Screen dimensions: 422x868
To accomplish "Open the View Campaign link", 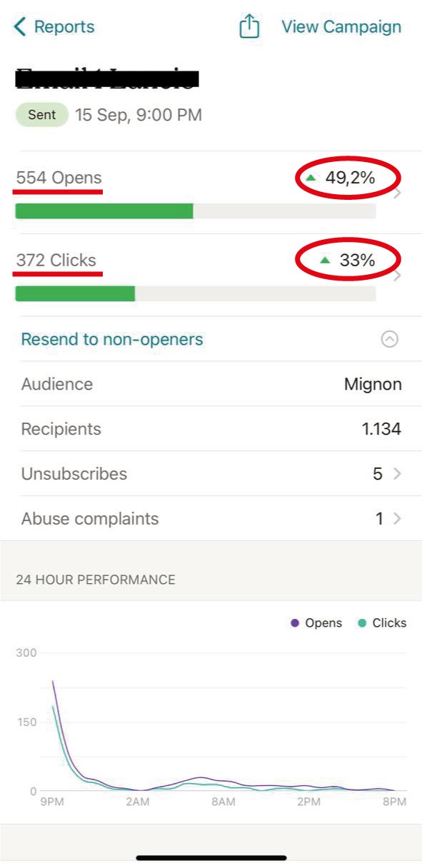I will click(341, 27).
